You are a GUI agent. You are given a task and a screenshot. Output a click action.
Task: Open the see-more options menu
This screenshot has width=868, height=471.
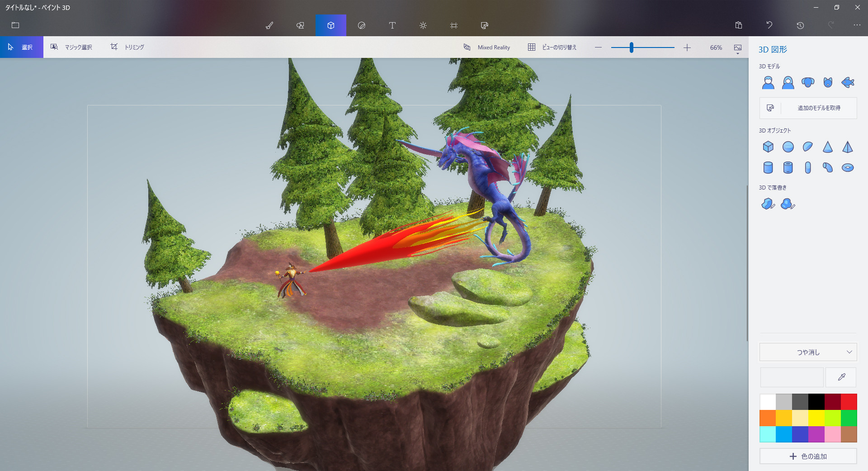tap(857, 25)
